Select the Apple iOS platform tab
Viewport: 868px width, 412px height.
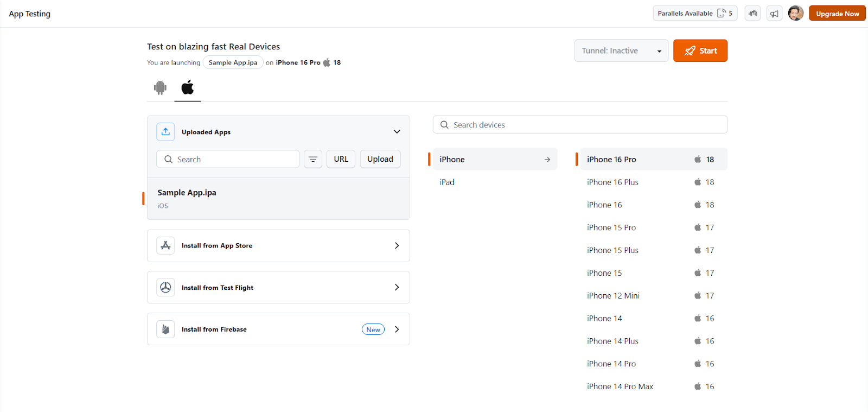click(x=188, y=87)
